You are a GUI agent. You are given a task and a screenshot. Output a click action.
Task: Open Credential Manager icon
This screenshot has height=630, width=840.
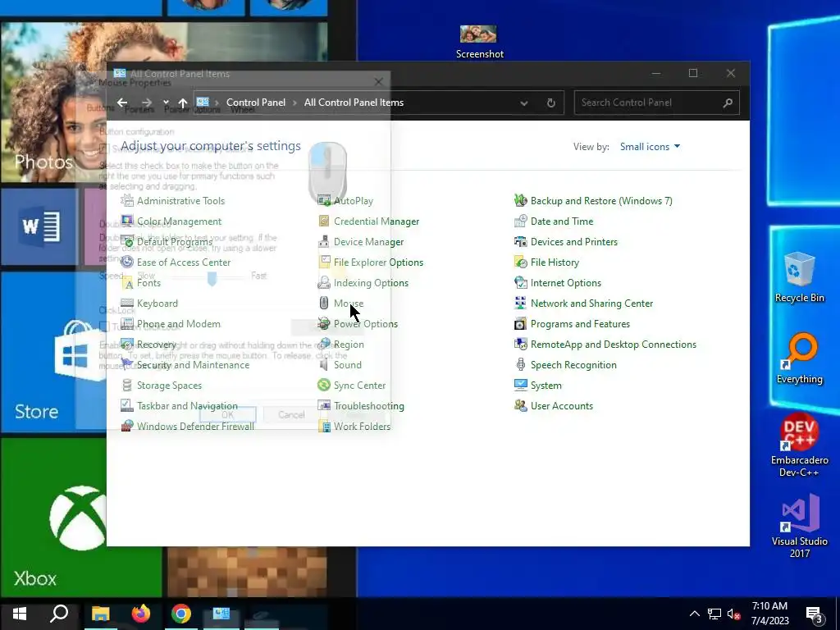click(x=323, y=221)
